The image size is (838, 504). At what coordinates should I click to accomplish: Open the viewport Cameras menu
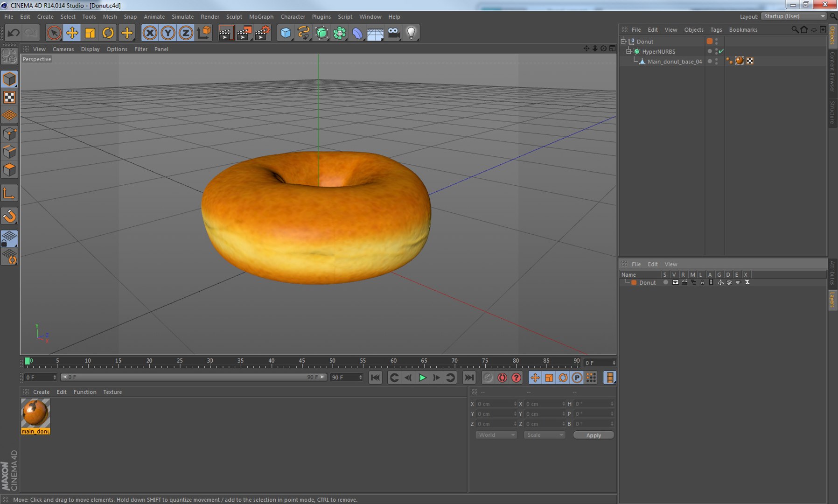(x=63, y=49)
